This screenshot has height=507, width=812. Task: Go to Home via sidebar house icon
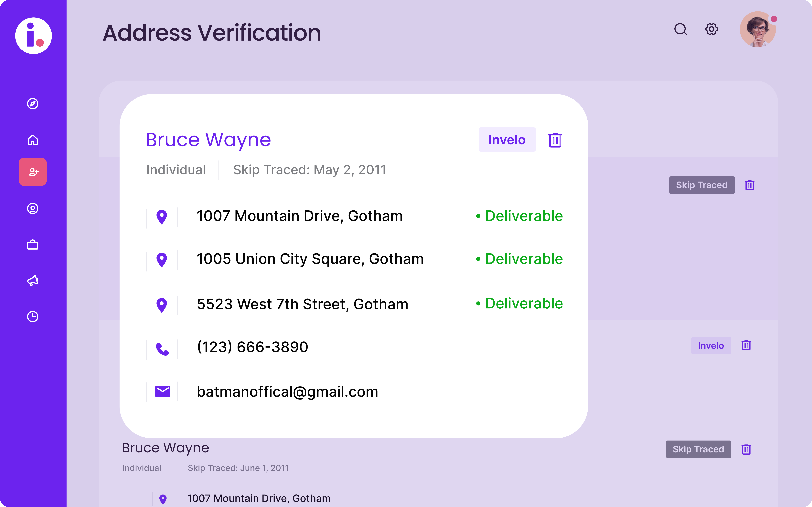pyautogui.click(x=33, y=140)
